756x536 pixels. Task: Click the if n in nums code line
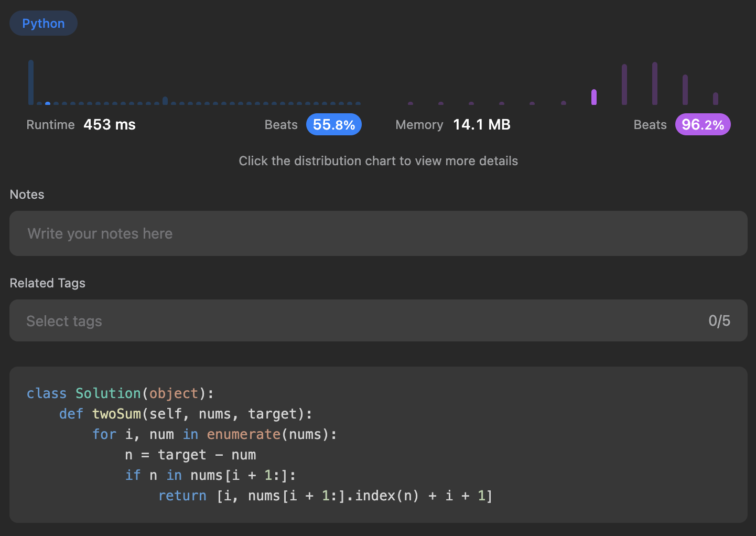(211, 475)
